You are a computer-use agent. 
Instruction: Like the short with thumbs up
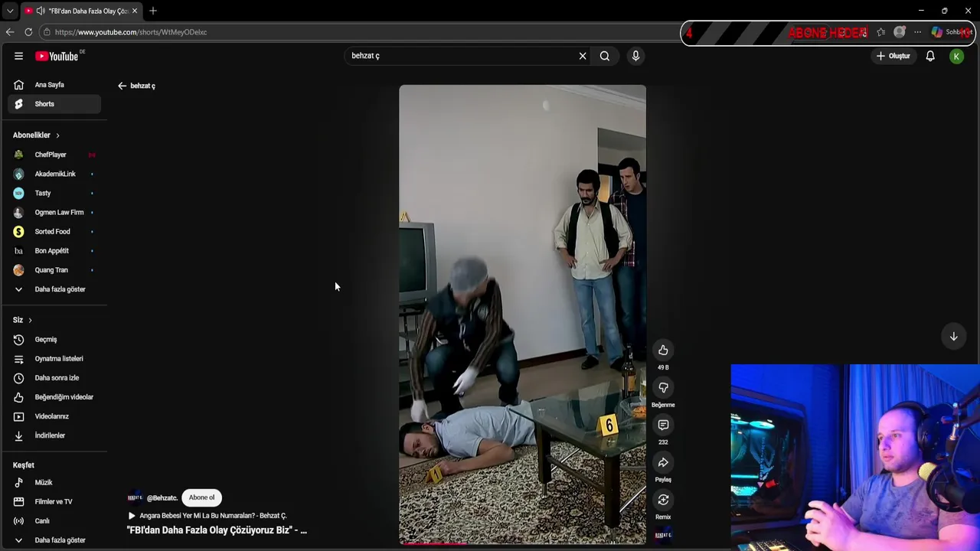[663, 350]
